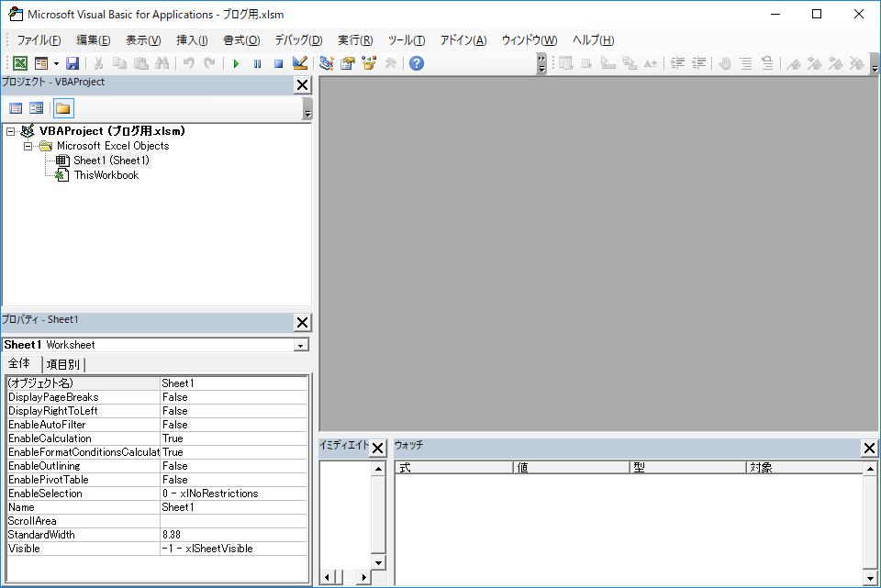This screenshot has height=588, width=881.
Task: Run macro with green play icon
Action: 236,63
